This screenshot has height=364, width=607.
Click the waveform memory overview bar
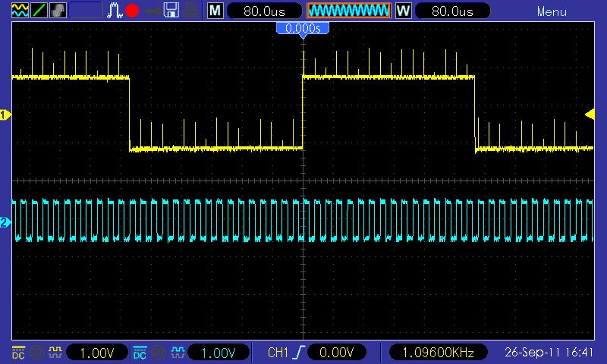348,11
